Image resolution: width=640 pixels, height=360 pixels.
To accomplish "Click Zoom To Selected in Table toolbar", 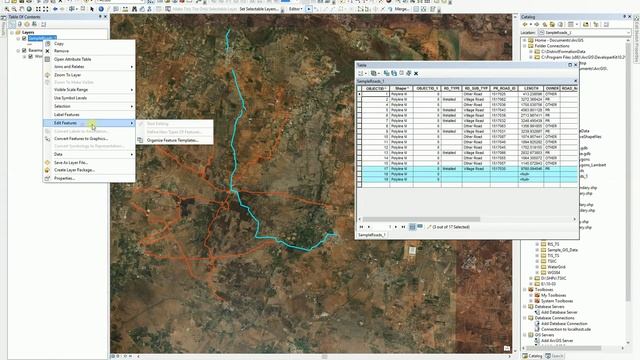I will click(409, 73).
